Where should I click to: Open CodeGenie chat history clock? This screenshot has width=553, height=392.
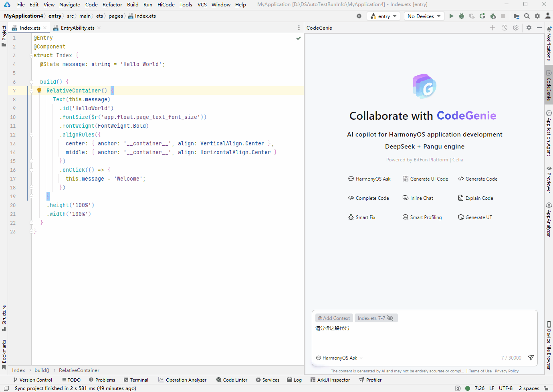(505, 28)
